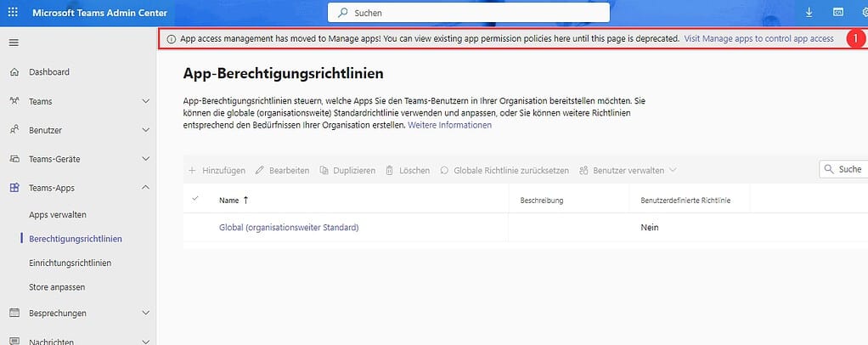This screenshot has width=868, height=345.
Task: Click into the top Suchen search field
Action: pyautogui.click(x=469, y=12)
